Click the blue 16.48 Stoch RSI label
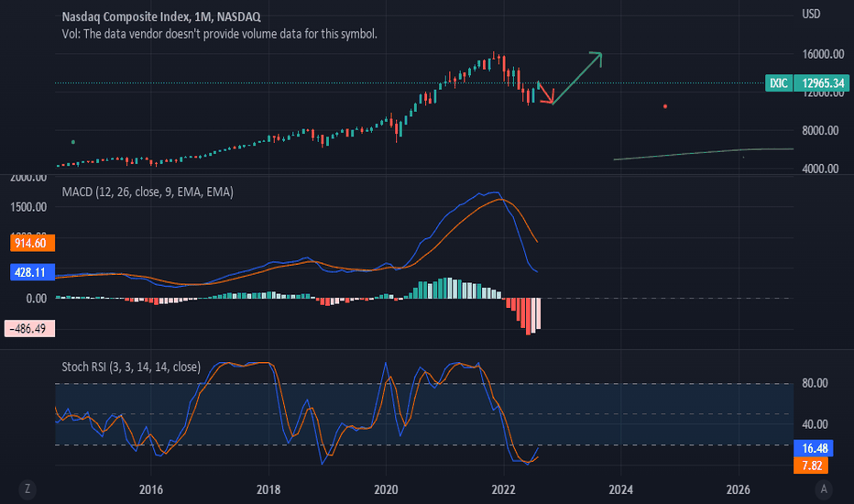The width and height of the screenshot is (854, 504). tap(814, 448)
